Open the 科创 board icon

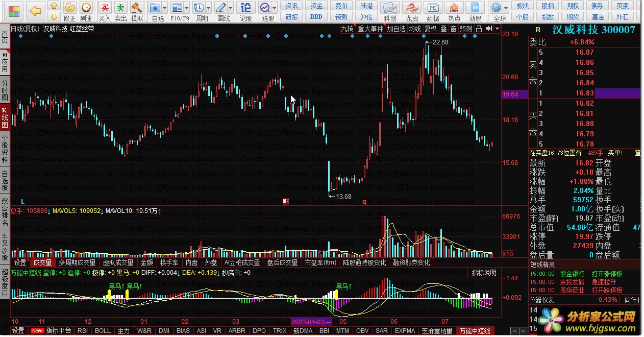click(x=390, y=11)
